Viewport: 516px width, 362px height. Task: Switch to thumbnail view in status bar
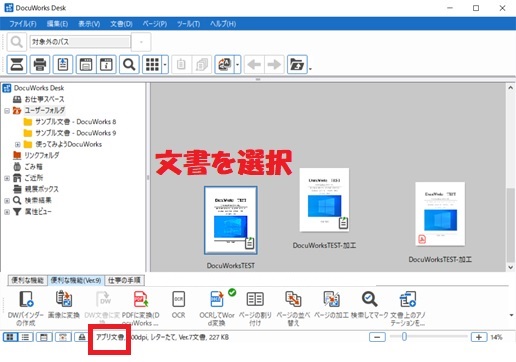[10, 337]
